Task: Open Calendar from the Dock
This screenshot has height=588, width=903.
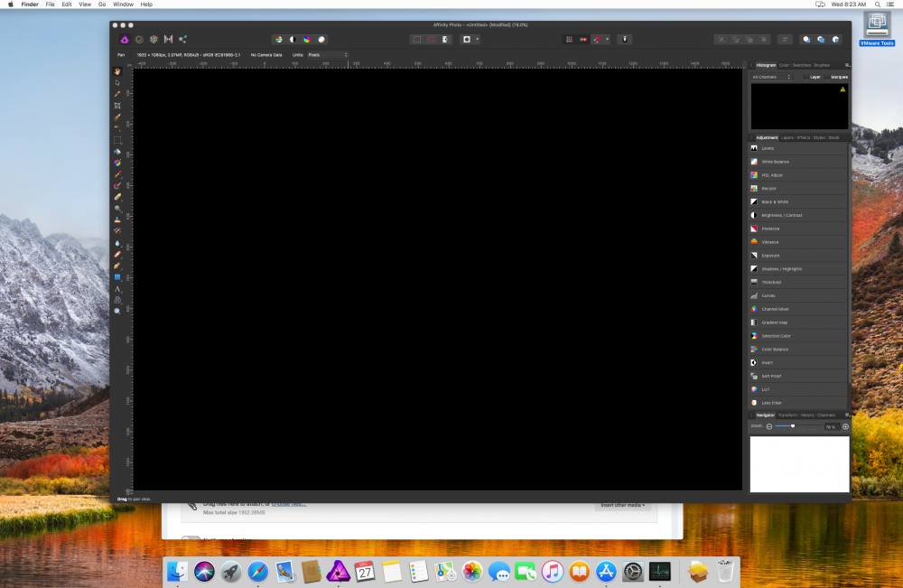Action: pos(363,572)
